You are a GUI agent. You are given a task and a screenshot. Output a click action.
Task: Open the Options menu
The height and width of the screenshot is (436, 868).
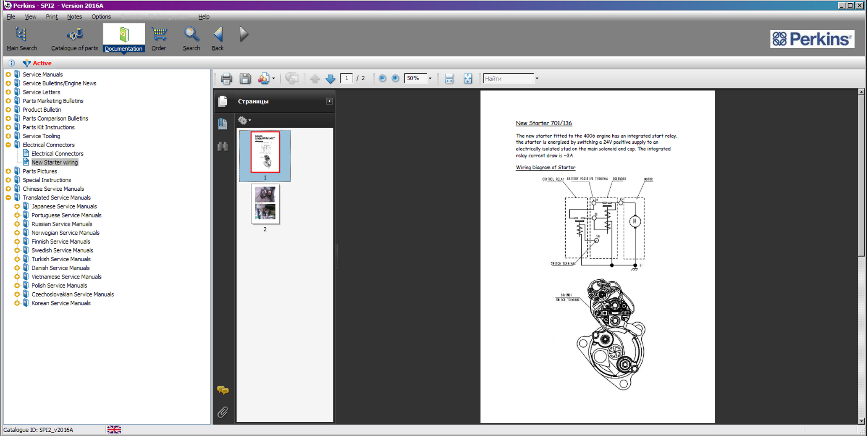101,17
